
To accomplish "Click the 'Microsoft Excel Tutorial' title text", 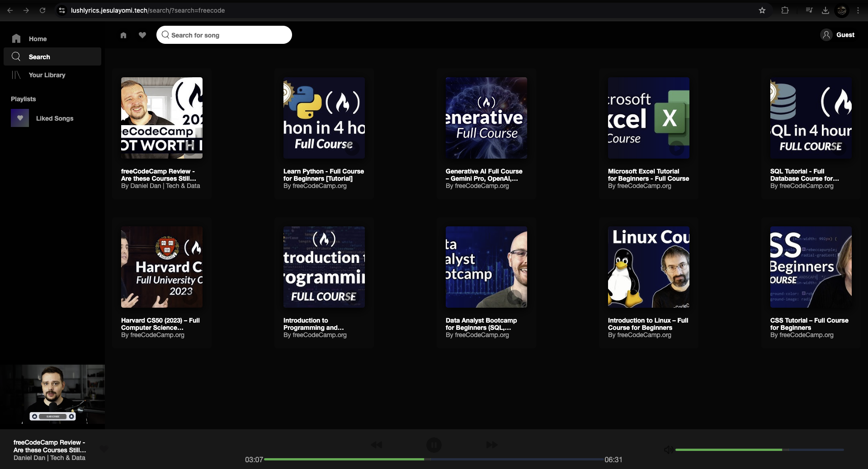I will pos(649,175).
